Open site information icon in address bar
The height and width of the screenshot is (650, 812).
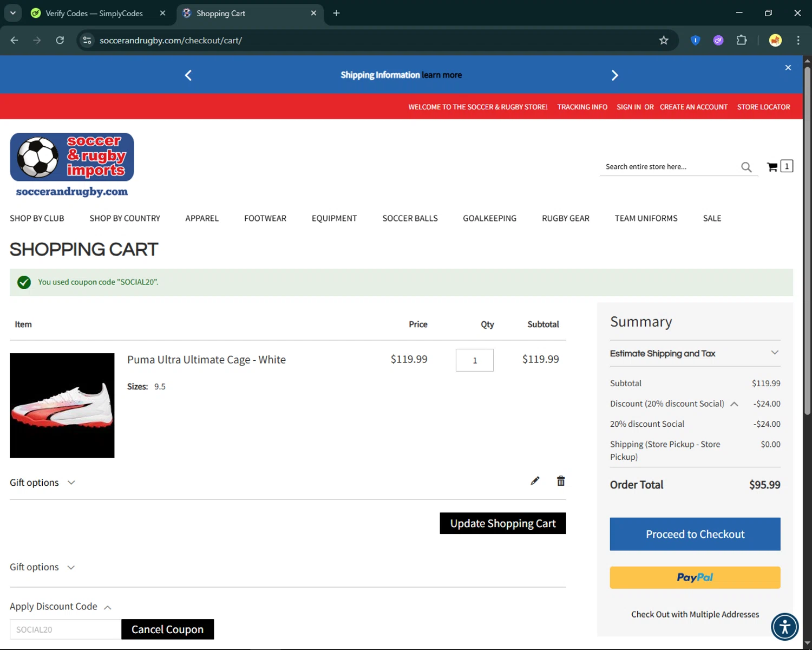coord(87,40)
